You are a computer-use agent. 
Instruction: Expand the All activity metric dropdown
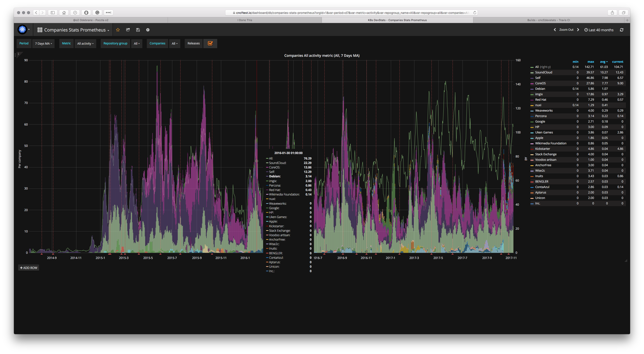tap(85, 43)
